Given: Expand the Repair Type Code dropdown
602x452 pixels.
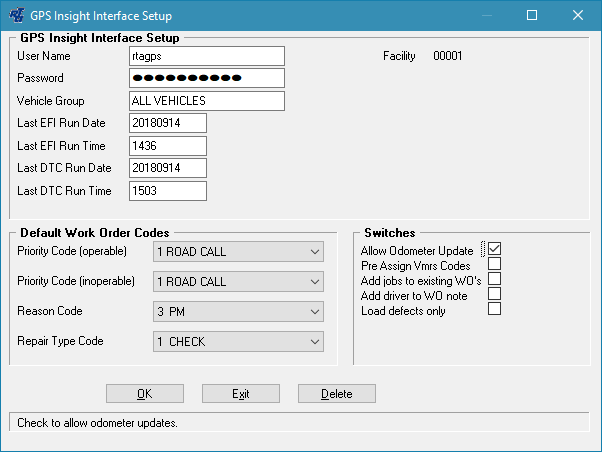Looking at the screenshot, I should point(238,342).
